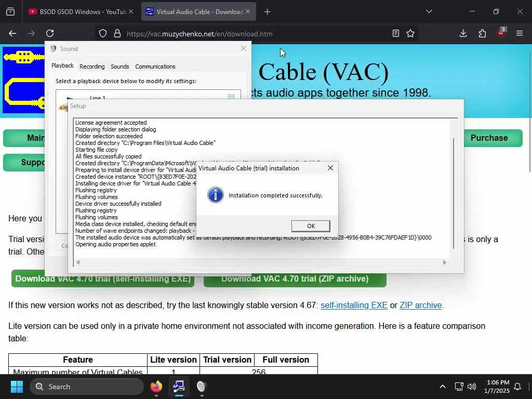Select the 'Opening audio properties applet' log line

(x=115, y=244)
